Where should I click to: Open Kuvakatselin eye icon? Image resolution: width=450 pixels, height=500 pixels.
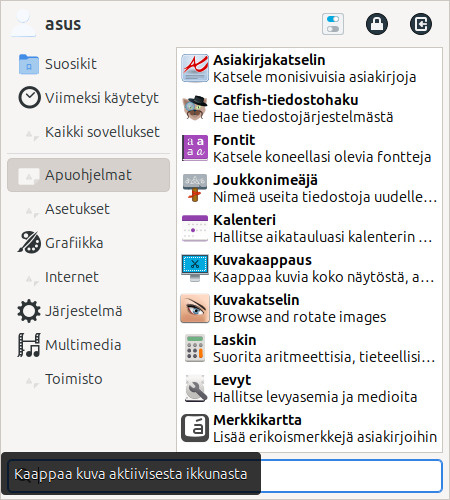click(x=195, y=308)
